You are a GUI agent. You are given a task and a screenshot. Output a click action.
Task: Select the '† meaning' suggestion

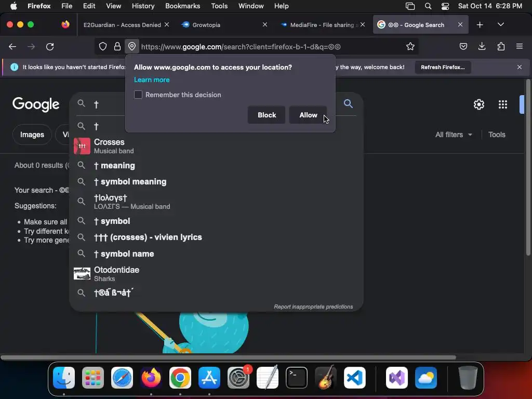pyautogui.click(x=216, y=165)
